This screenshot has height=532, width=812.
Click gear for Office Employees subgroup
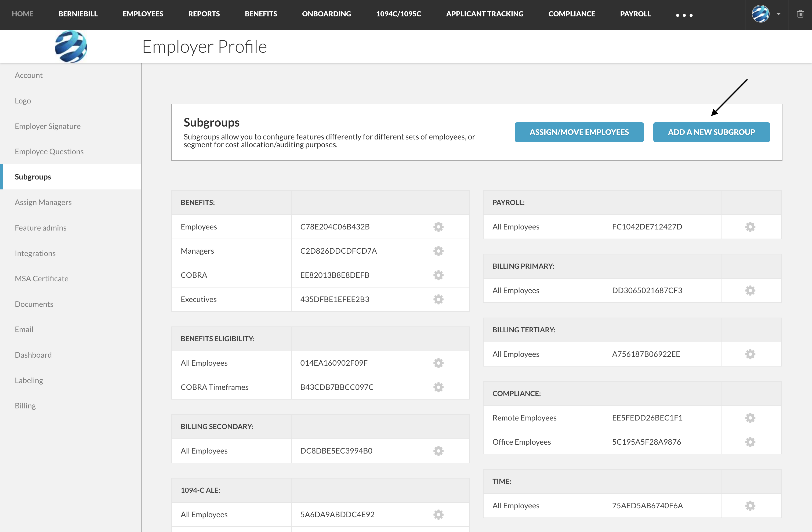coord(750,442)
